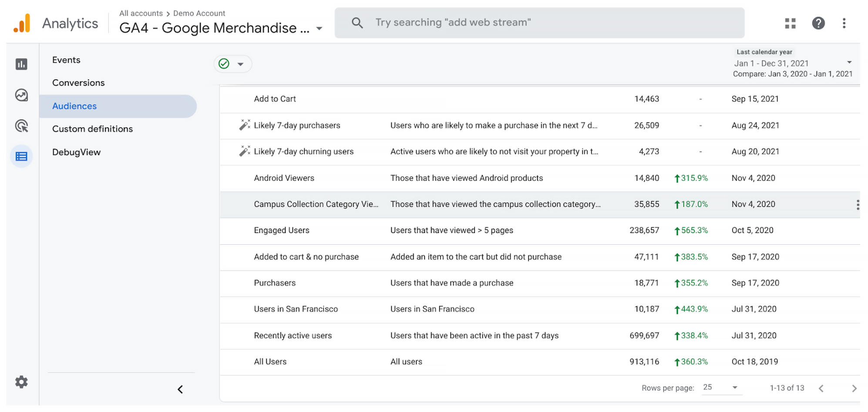
Task: Select Audiences in the Configure menu
Action: [118, 106]
